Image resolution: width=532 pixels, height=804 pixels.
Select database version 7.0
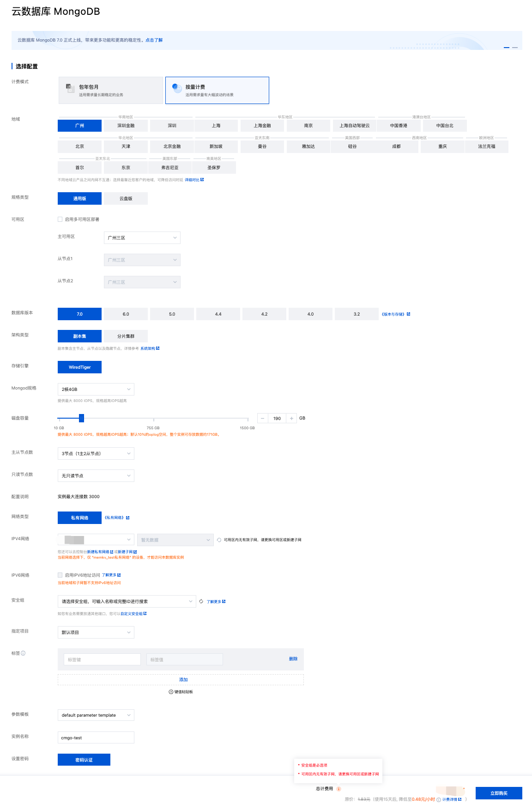point(79,314)
